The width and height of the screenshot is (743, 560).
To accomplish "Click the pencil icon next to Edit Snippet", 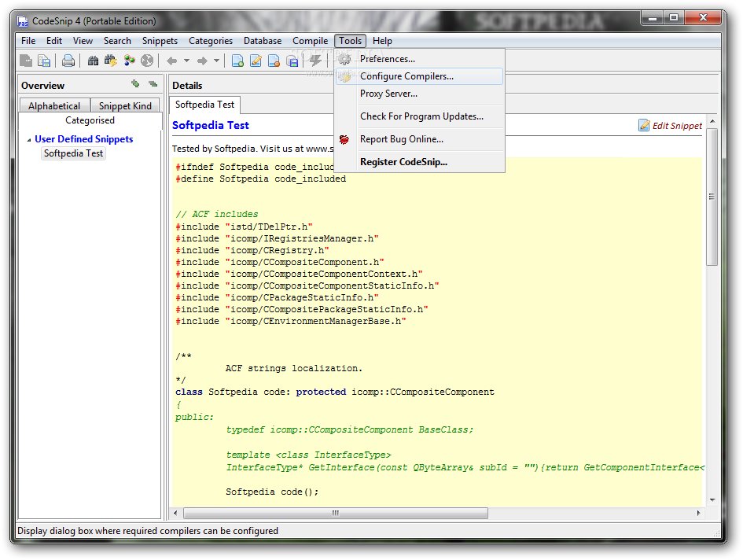I will click(x=644, y=125).
